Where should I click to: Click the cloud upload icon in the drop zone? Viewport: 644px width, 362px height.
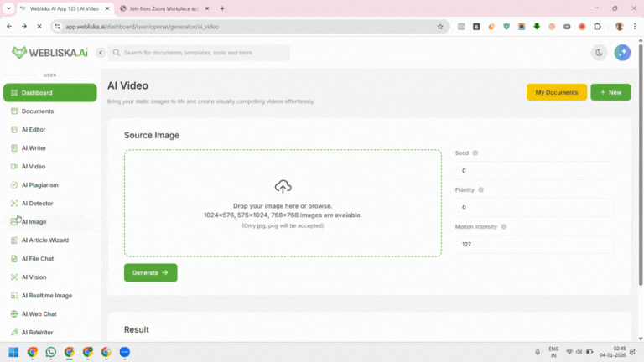pyautogui.click(x=283, y=186)
